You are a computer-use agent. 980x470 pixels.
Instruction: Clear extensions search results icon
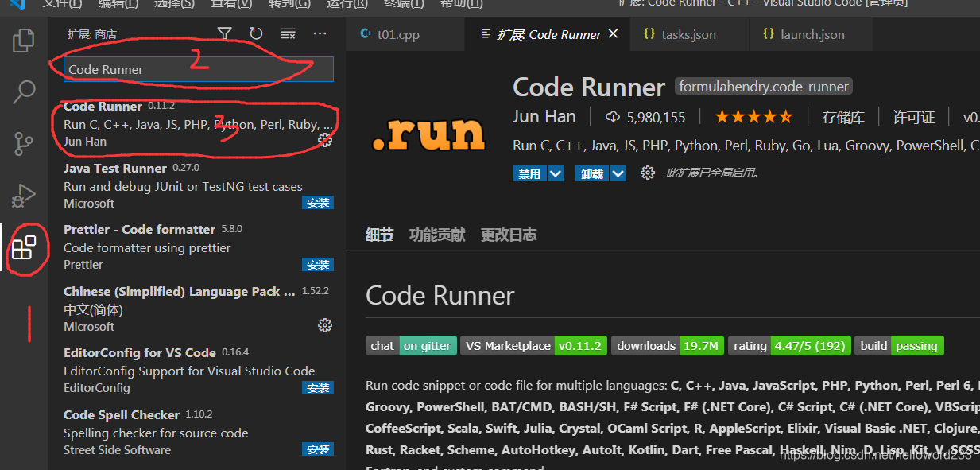point(288,33)
